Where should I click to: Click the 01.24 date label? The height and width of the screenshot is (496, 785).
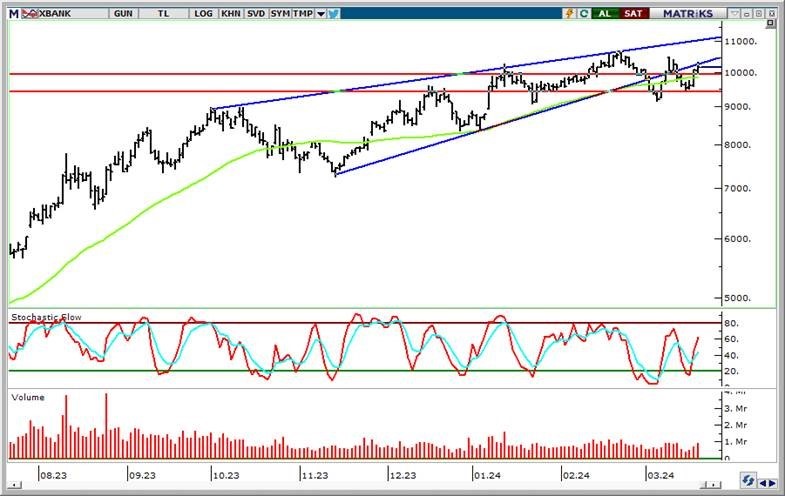(487, 475)
